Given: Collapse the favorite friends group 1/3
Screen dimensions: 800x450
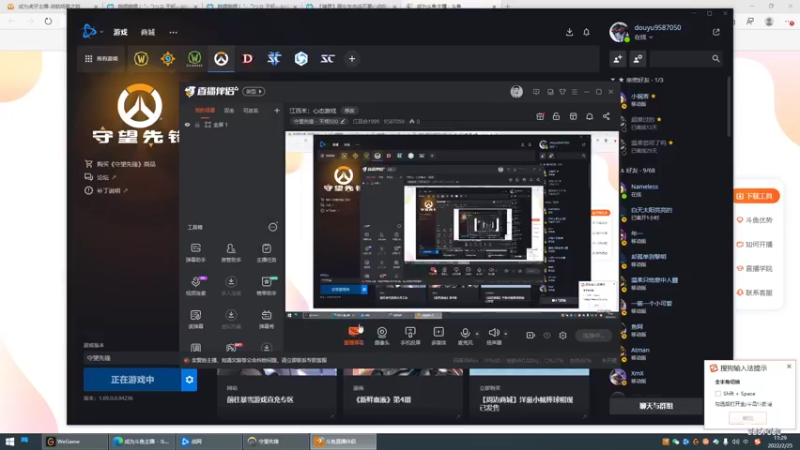Looking at the screenshot, I should pyautogui.click(x=613, y=80).
